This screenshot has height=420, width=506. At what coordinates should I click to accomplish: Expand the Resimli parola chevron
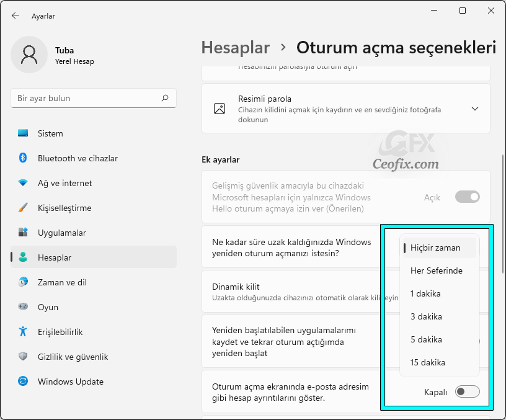pyautogui.click(x=475, y=109)
